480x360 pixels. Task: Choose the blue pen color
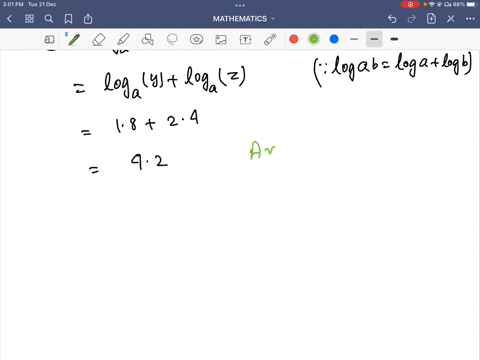(x=334, y=39)
